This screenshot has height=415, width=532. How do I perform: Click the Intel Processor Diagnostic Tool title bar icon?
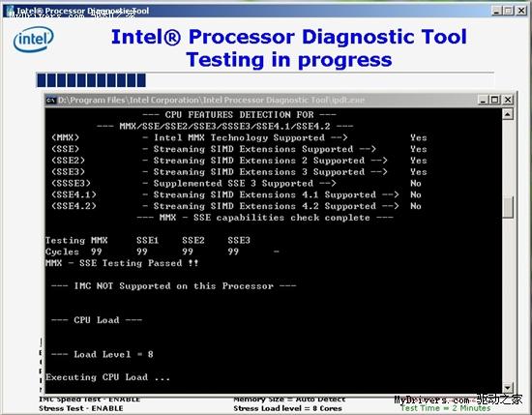pyautogui.click(x=8, y=11)
